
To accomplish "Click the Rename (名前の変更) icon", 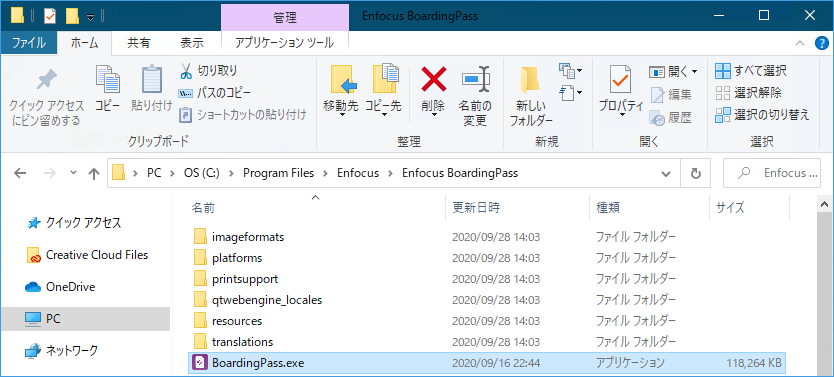I will 475,80.
